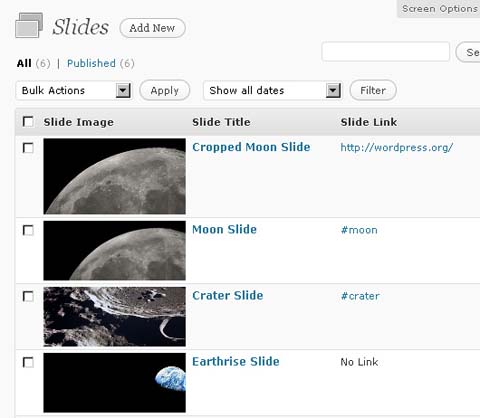Check the Cropped Moon Slide row checkbox
480x418 pixels.
point(28,148)
